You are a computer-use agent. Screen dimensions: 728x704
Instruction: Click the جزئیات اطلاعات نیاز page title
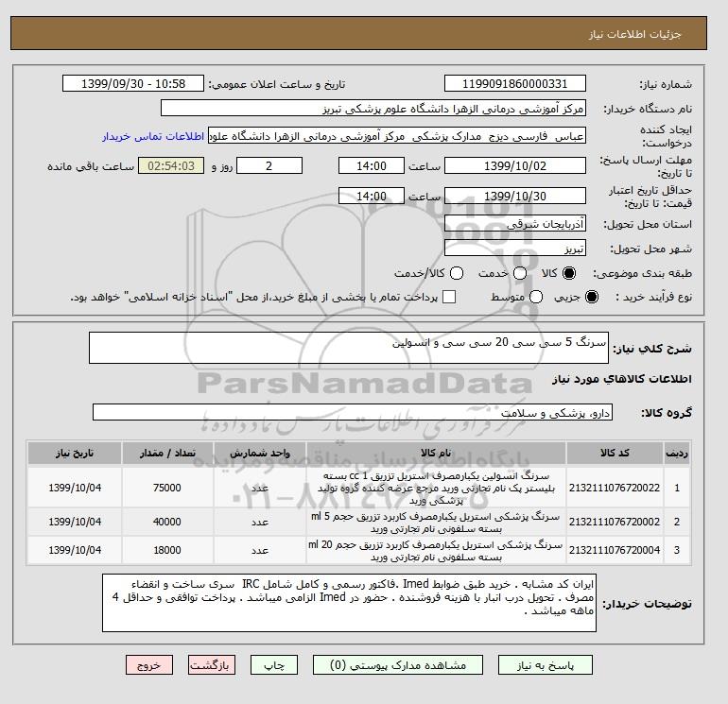pyautogui.click(x=634, y=34)
